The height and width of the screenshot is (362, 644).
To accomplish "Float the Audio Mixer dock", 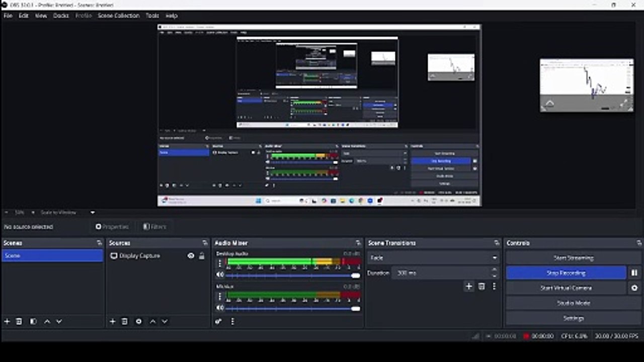I will [x=358, y=243].
